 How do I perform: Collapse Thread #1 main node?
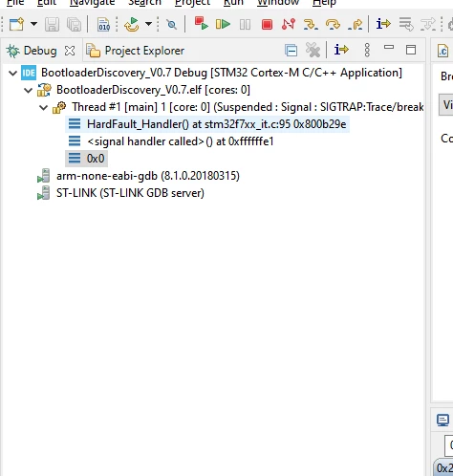tap(44, 108)
